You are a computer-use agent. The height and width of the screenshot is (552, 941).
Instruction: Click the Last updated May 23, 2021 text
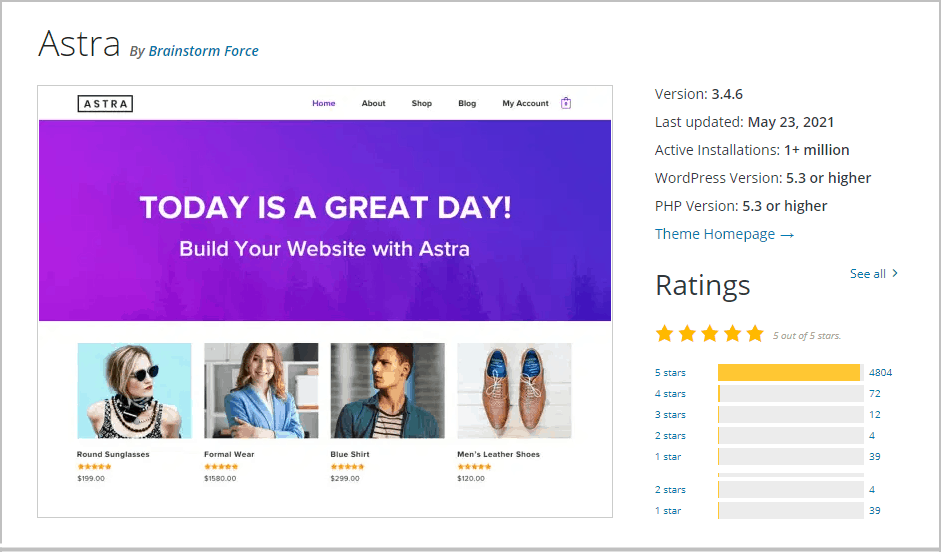(x=744, y=122)
